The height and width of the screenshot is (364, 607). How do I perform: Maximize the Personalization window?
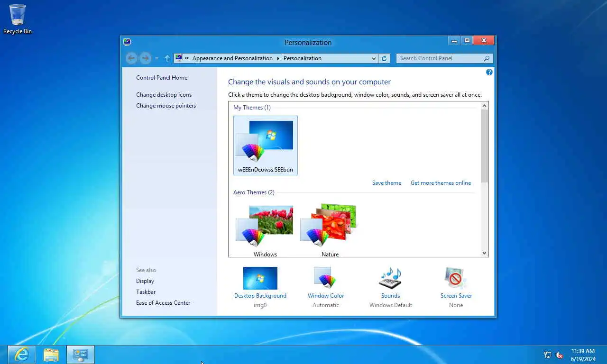tap(467, 41)
